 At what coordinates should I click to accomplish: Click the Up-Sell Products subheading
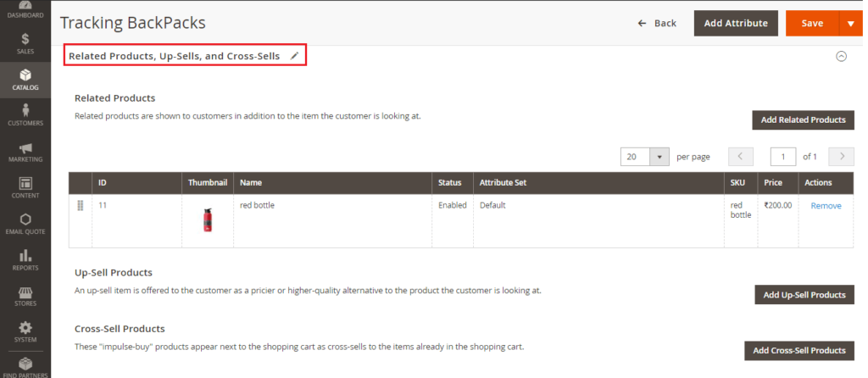[114, 273]
